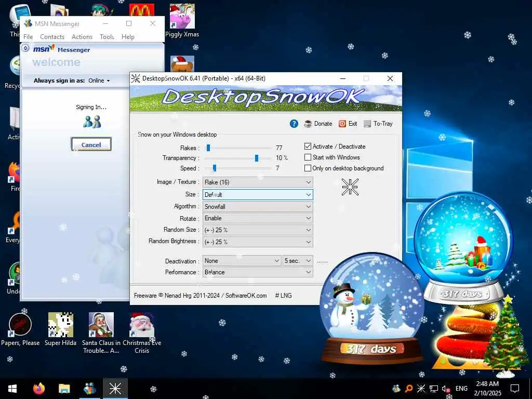Open the Windows Start menu
The height and width of the screenshot is (399, 532).
pos(12,389)
